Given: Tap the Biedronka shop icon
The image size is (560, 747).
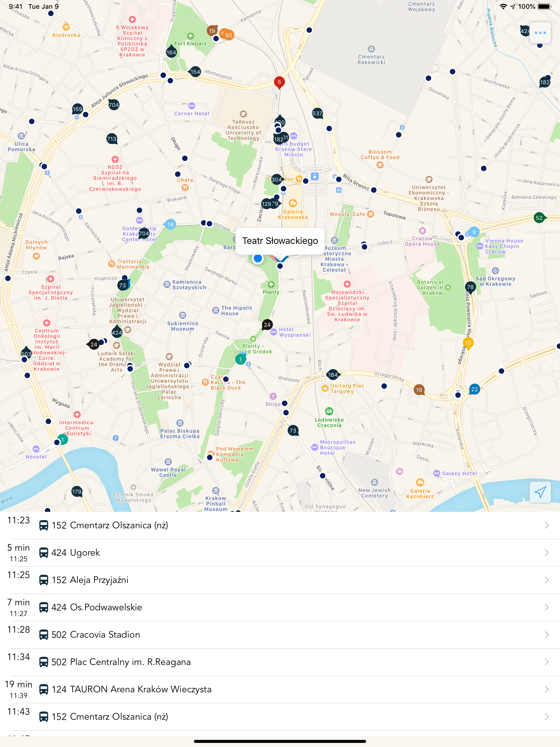Looking at the screenshot, I should (66, 27).
